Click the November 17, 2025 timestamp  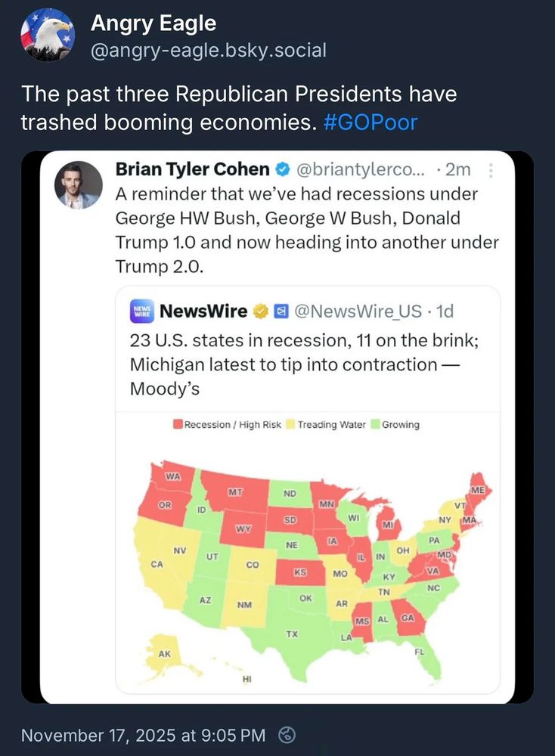pyautogui.click(x=143, y=734)
